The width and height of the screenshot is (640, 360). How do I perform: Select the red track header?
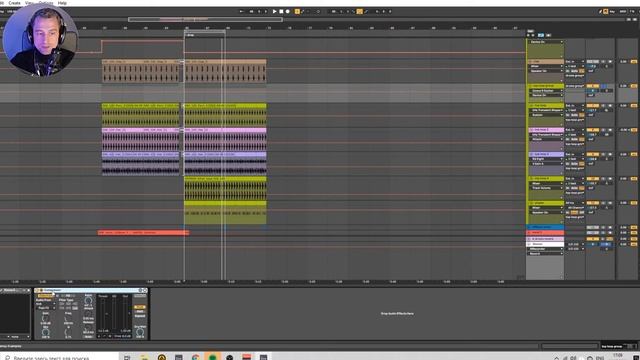545,233
